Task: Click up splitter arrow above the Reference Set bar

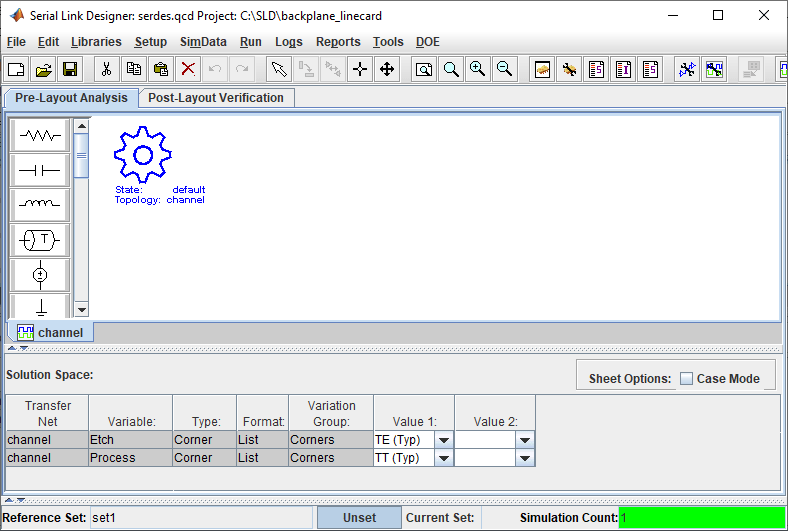Action: tap(9, 500)
